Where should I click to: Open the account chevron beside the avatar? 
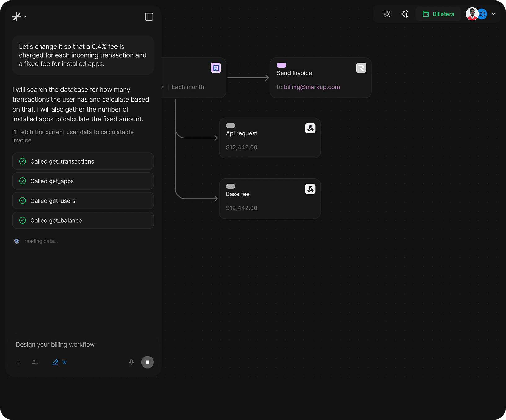click(x=494, y=14)
